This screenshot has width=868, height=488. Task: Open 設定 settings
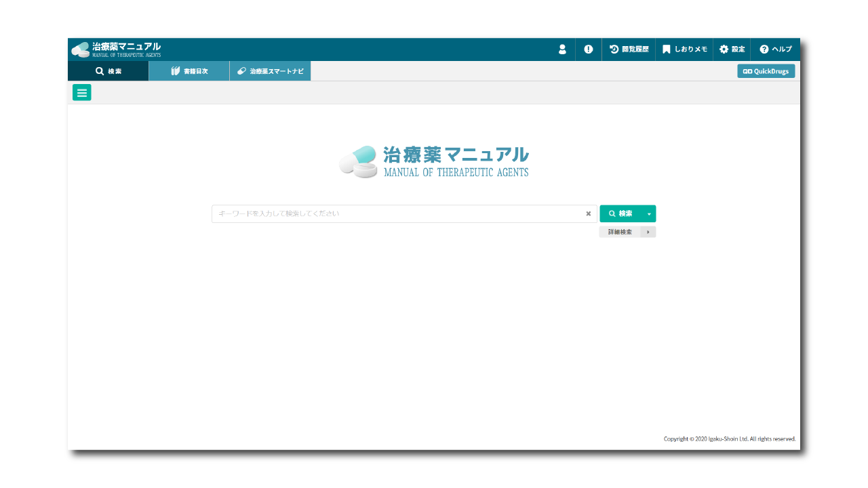click(732, 49)
